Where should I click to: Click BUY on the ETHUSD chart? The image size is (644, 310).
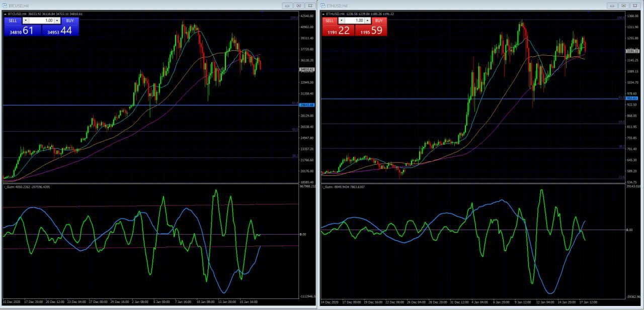[379, 21]
